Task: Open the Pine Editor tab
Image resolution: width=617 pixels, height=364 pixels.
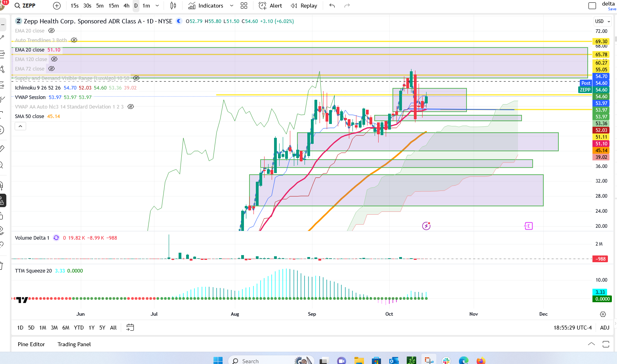Action: [x=31, y=344]
